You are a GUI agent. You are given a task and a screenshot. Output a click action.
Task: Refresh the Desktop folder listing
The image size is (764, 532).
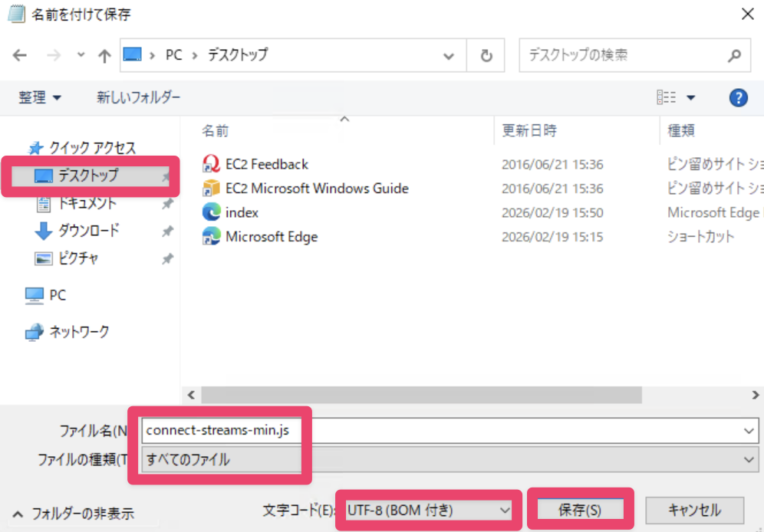(486, 56)
